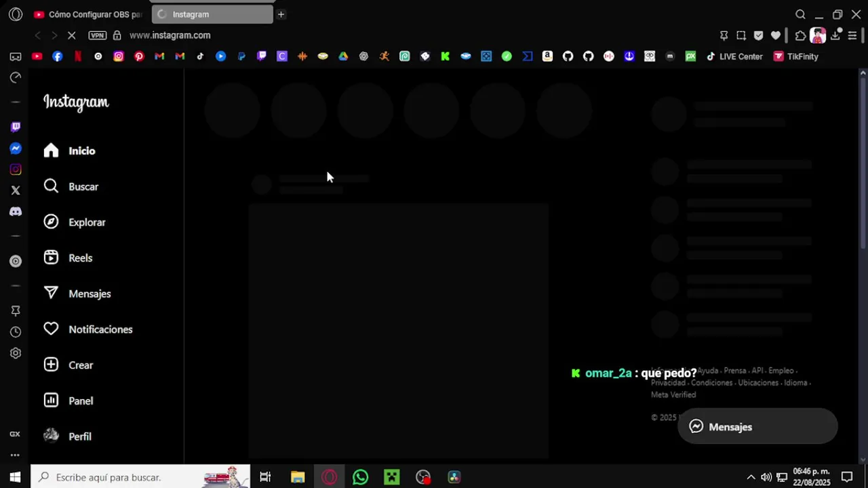Screen dimensions: 868x488
Task: Open first Gmail bookmark
Action: 159,56
